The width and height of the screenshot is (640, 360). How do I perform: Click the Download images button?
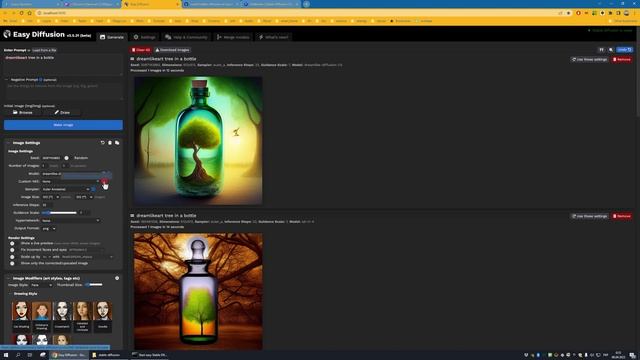tap(172, 50)
